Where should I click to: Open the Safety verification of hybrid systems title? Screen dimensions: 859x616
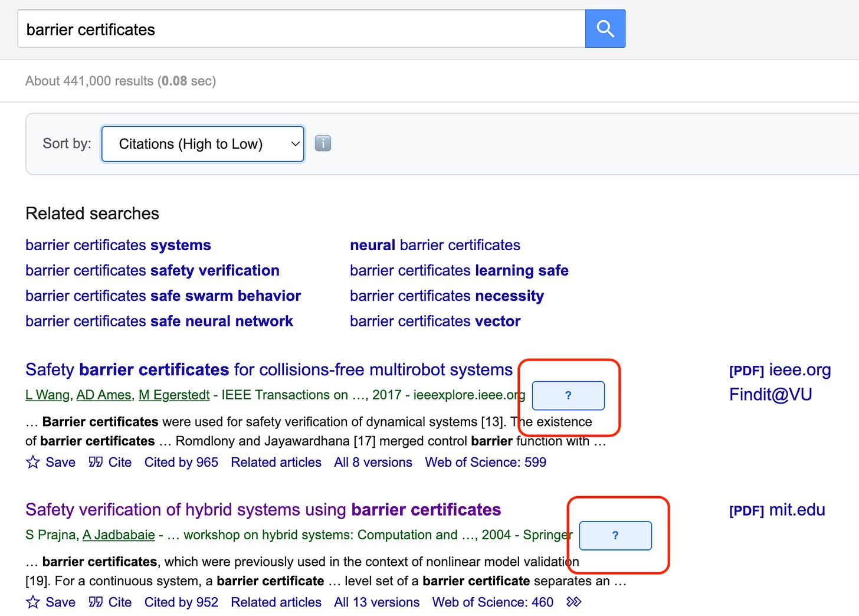[x=263, y=509]
